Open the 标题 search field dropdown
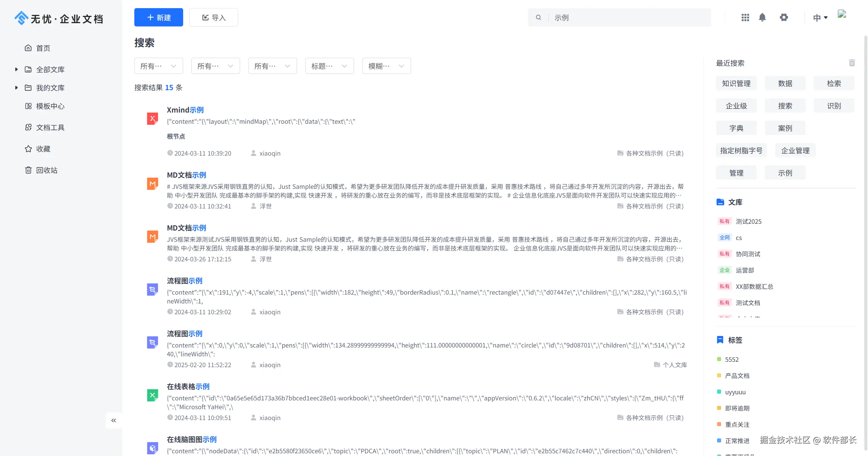 329,66
